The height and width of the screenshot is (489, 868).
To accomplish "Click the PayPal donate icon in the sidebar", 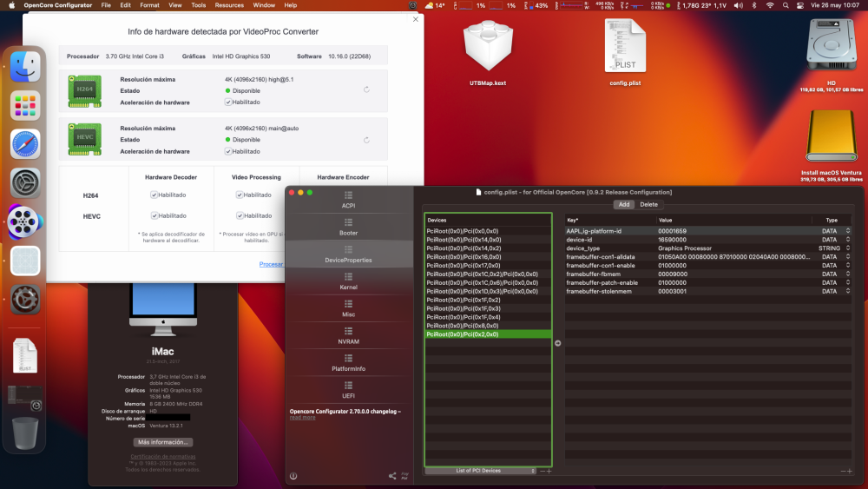I will tap(404, 476).
